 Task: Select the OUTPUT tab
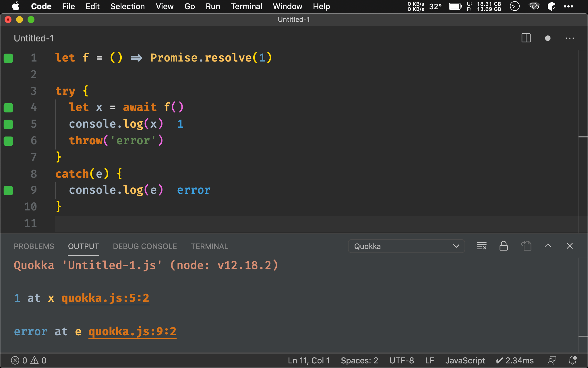(83, 246)
